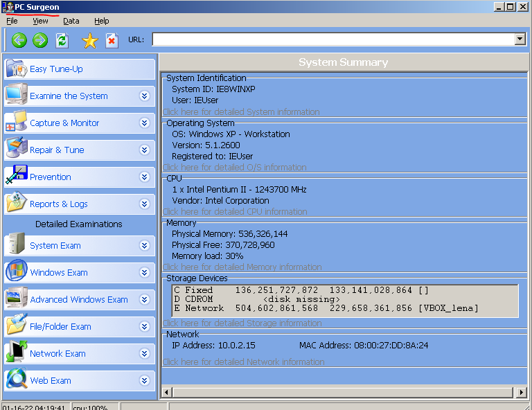Click link for detailed System information

(241, 112)
